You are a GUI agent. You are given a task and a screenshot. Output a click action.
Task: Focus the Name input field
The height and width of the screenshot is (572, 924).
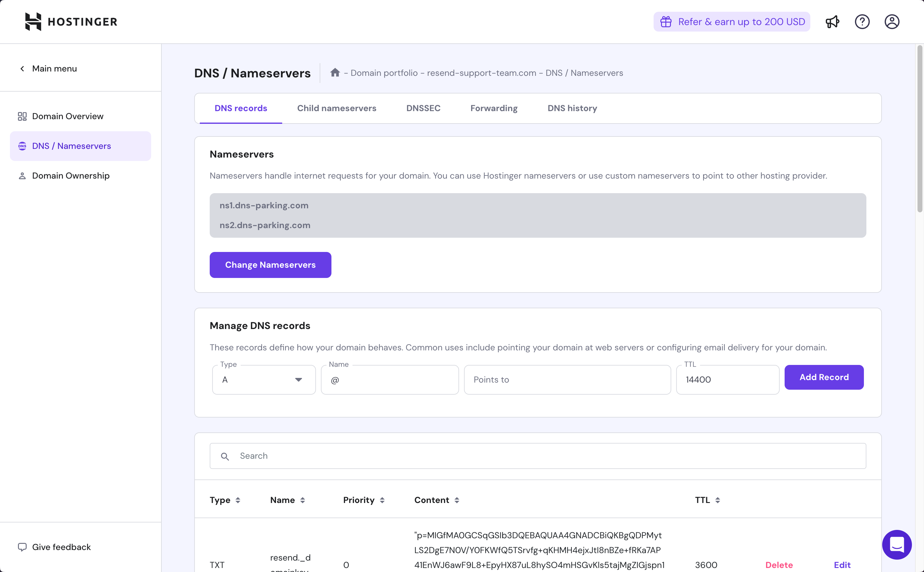[389, 379]
